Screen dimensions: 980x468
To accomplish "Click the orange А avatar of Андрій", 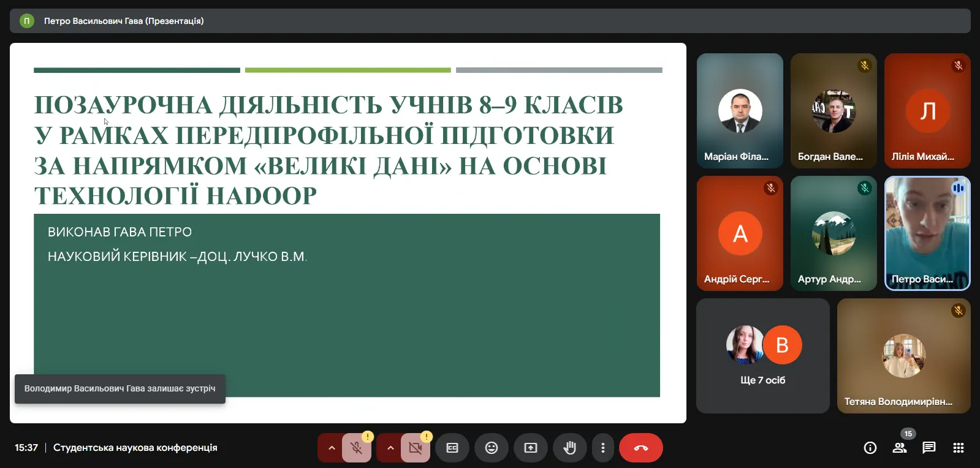I will 740,233.
